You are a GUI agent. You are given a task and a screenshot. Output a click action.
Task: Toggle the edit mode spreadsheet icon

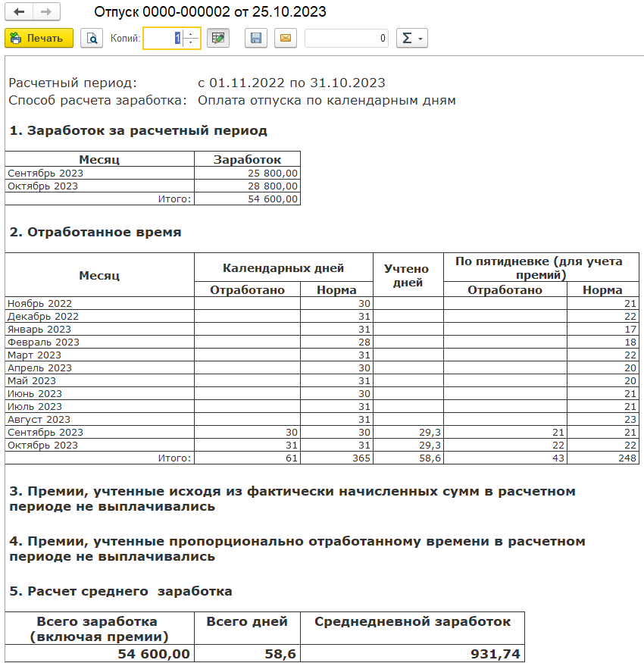click(x=218, y=38)
